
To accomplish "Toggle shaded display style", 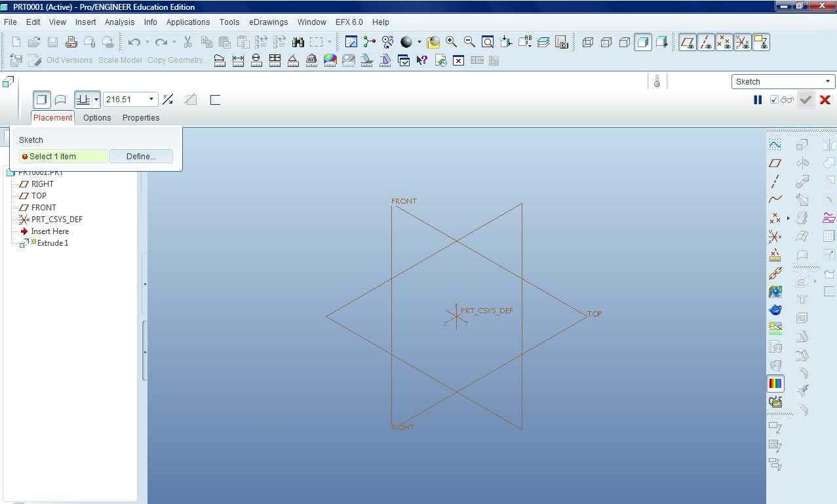I will coord(643,42).
